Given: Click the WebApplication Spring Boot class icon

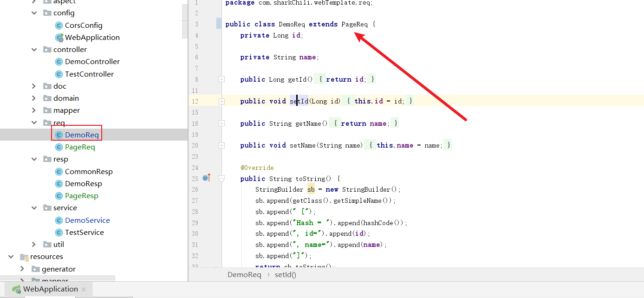Looking at the screenshot, I should [x=59, y=38].
